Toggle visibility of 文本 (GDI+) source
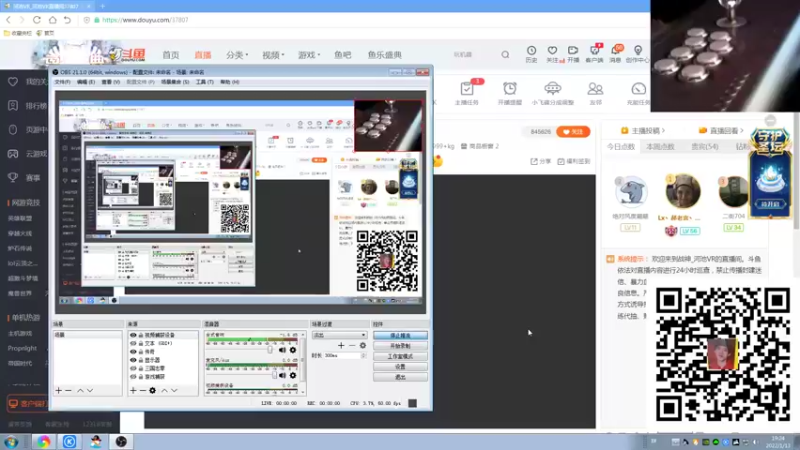The image size is (800, 450). [133, 343]
